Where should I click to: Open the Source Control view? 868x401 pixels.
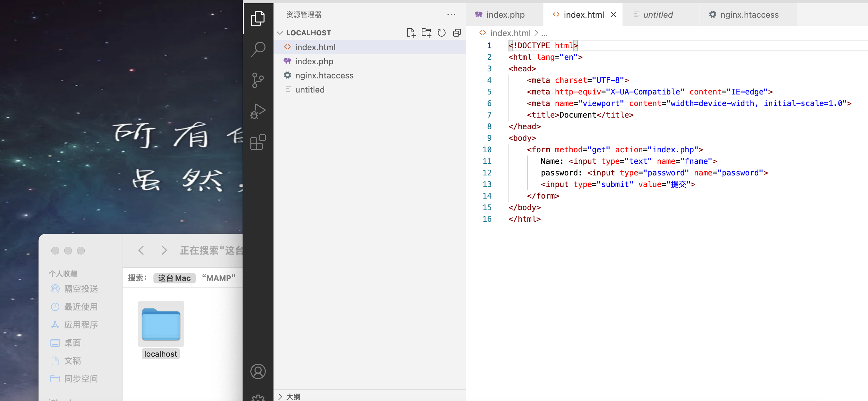click(x=258, y=80)
